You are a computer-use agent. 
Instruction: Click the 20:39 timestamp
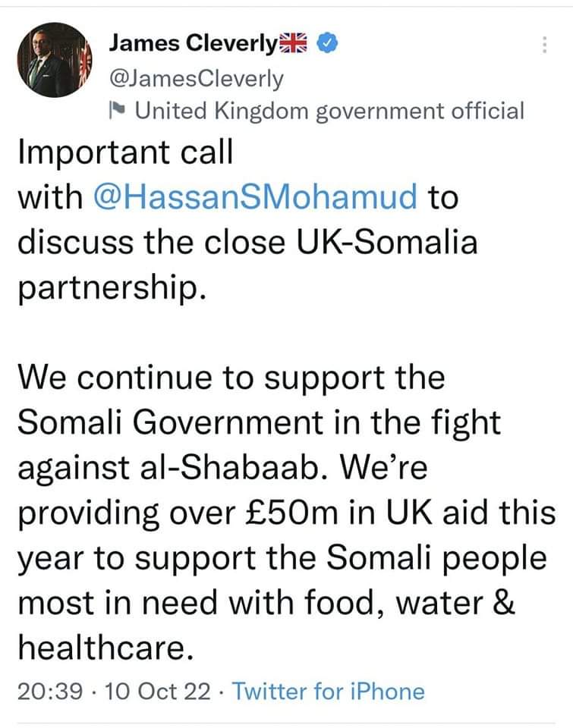click(x=50, y=692)
